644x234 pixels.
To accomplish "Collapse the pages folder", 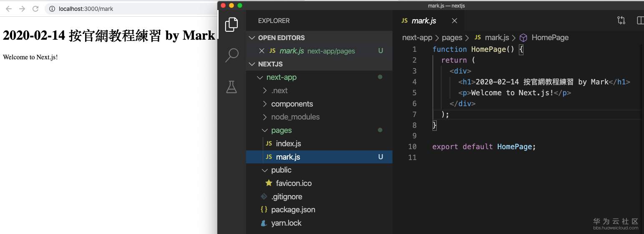I will click(x=281, y=130).
